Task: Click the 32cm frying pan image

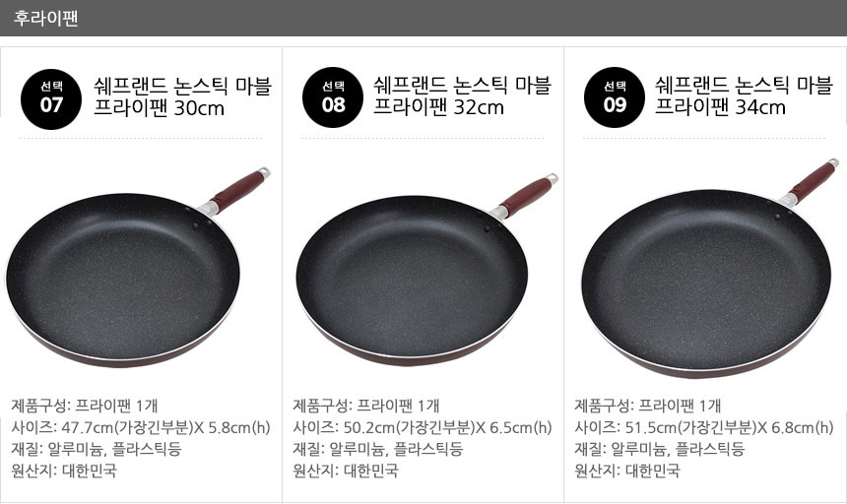Action: click(x=426, y=270)
